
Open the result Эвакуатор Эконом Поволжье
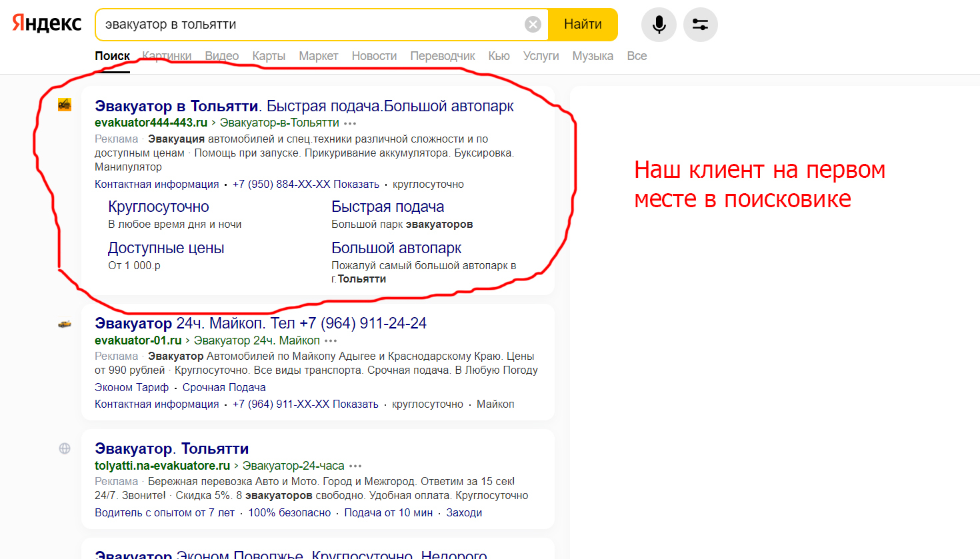[291, 554]
